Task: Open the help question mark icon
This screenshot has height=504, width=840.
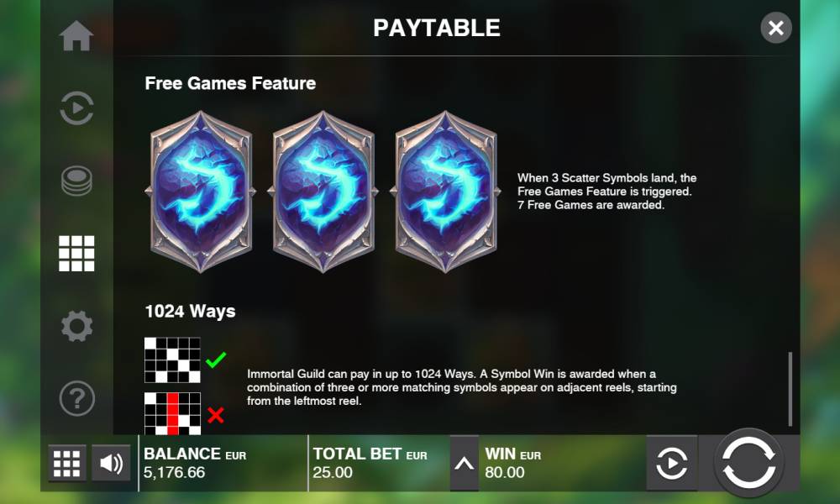Action: point(76,398)
